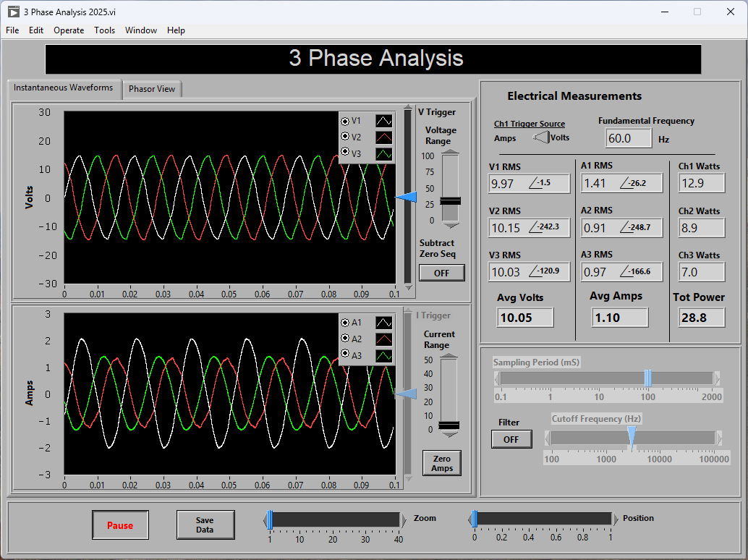Click the A3 green plot legend icon
748x560 pixels.
click(383, 355)
